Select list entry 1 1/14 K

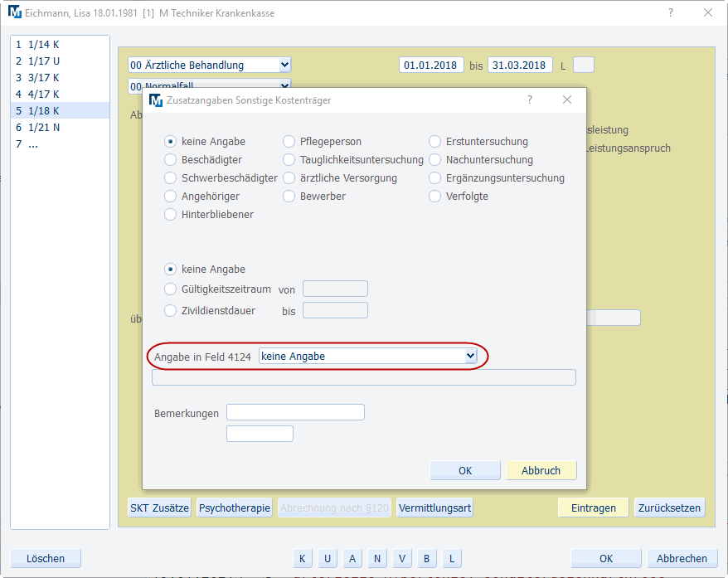(60, 45)
